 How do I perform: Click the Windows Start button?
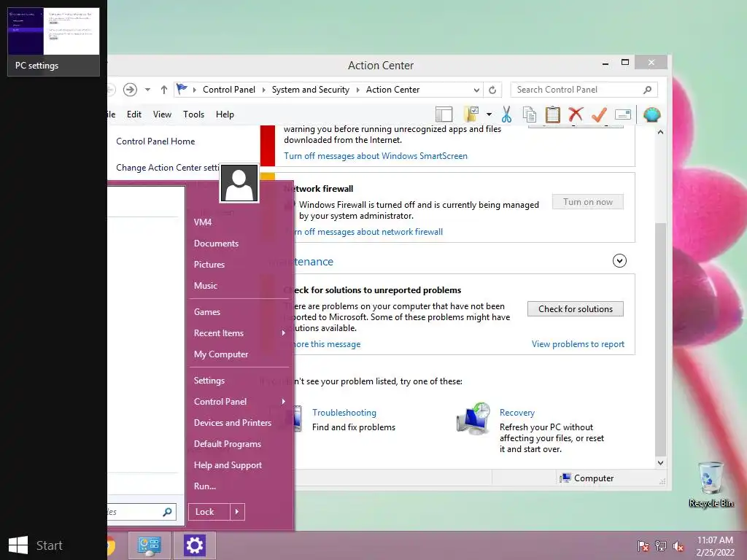point(36,545)
